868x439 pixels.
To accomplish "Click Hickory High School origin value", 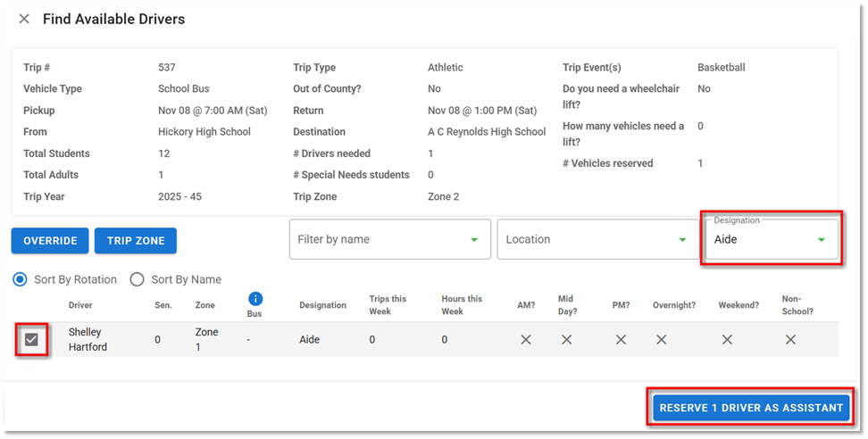I will point(204,131).
